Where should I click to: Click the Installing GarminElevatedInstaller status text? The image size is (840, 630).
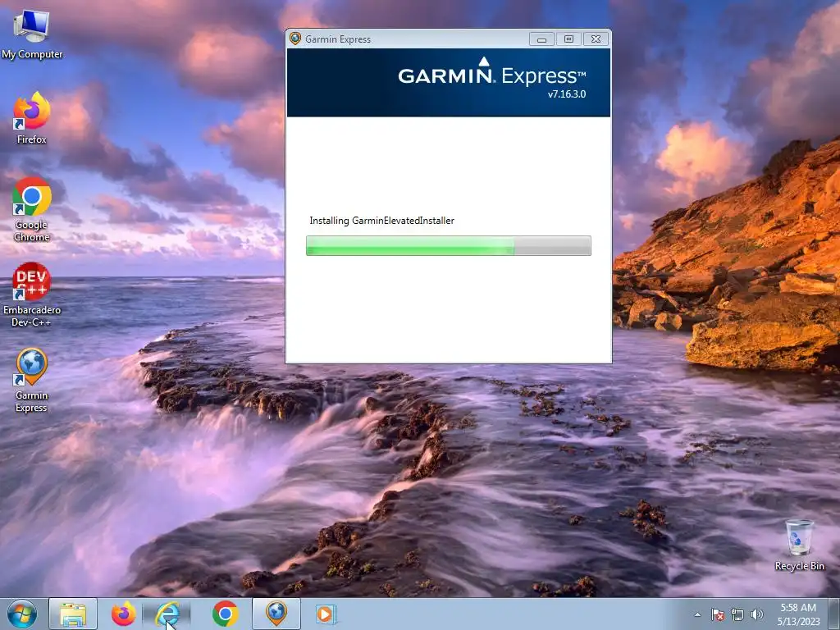[x=382, y=221]
